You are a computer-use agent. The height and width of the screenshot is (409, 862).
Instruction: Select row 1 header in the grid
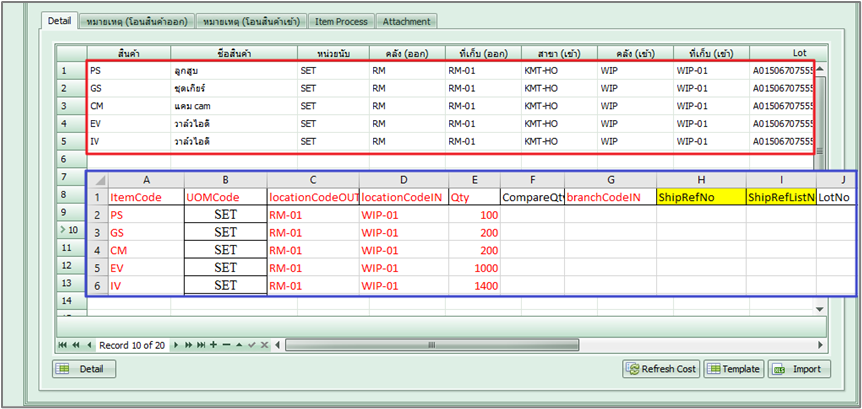pyautogui.click(x=65, y=71)
